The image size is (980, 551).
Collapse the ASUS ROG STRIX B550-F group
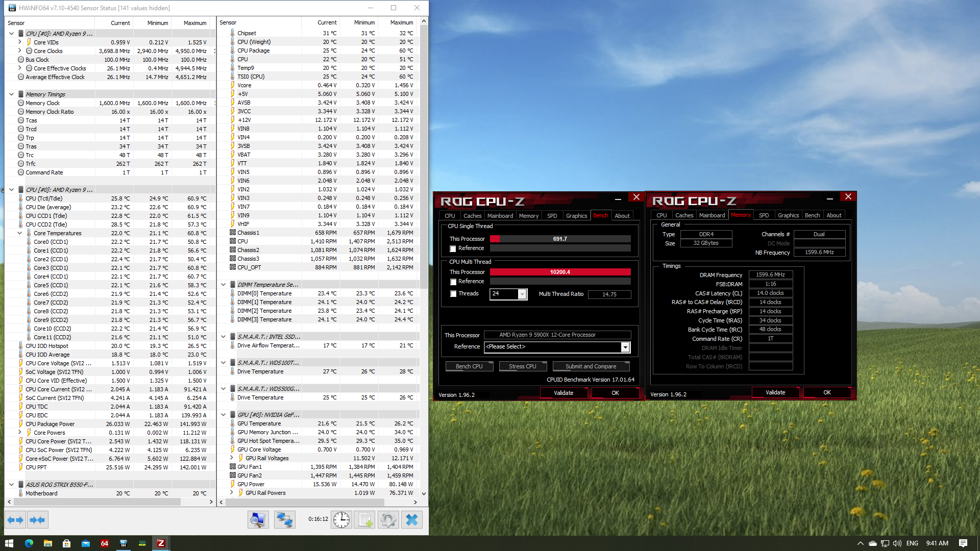click(x=11, y=485)
